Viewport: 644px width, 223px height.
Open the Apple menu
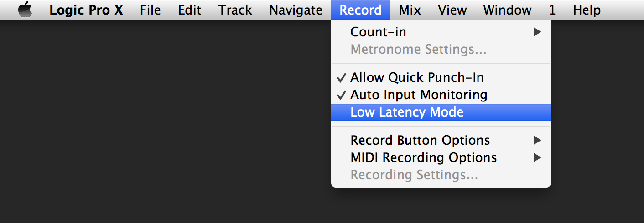point(25,10)
